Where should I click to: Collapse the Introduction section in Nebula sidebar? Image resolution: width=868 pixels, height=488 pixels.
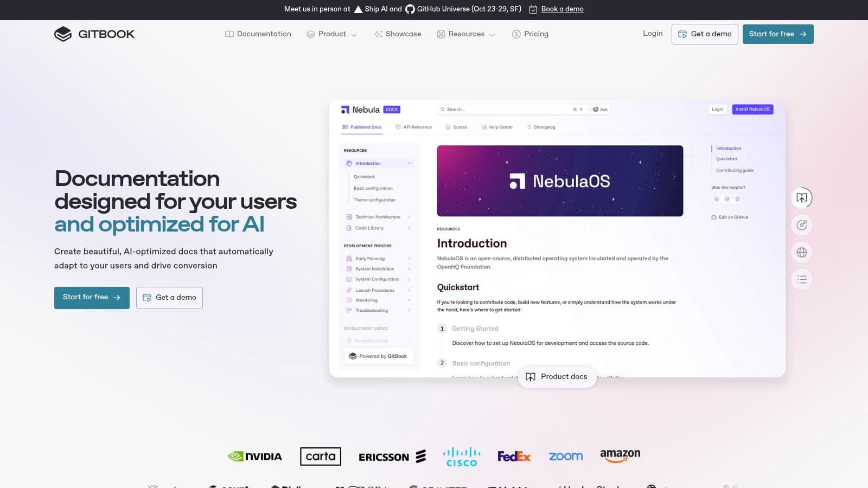(x=409, y=163)
